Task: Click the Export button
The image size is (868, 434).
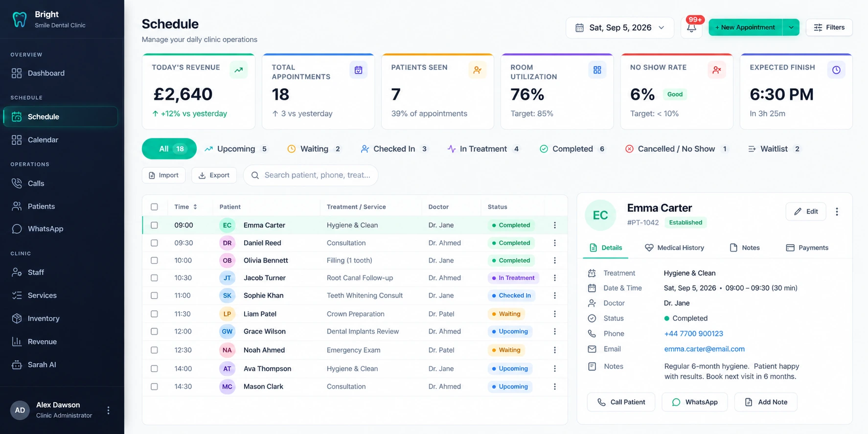Action: (x=214, y=175)
